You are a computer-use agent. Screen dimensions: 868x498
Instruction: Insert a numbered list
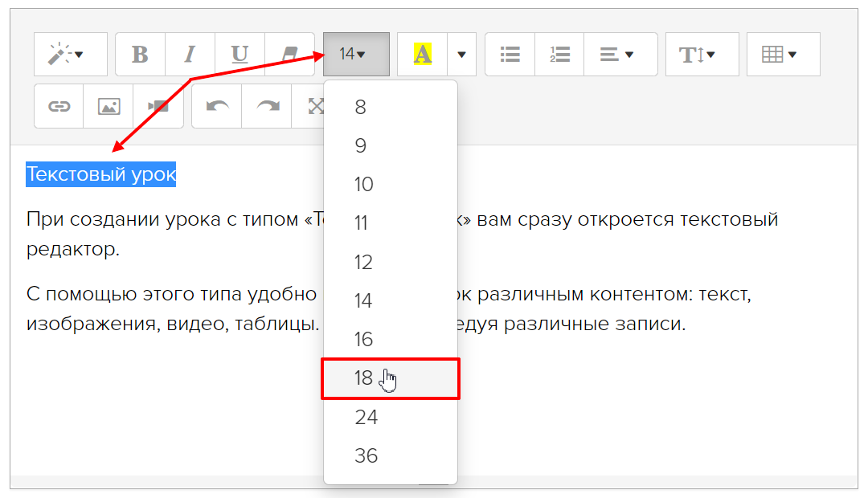pos(559,55)
